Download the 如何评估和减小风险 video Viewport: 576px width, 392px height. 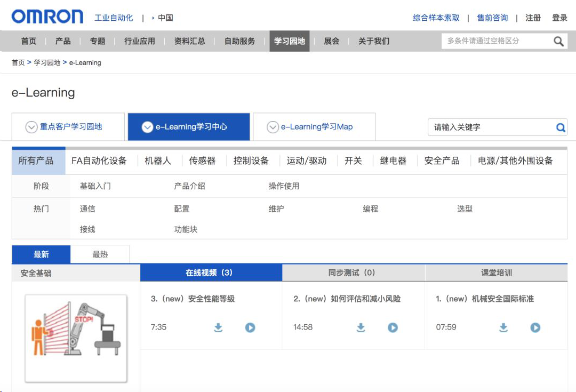click(x=361, y=327)
